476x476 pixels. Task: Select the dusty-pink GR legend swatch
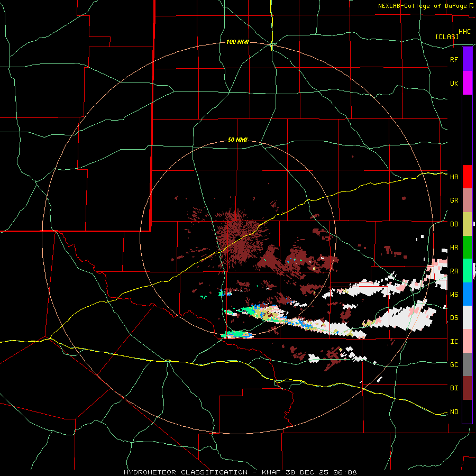coord(467,200)
